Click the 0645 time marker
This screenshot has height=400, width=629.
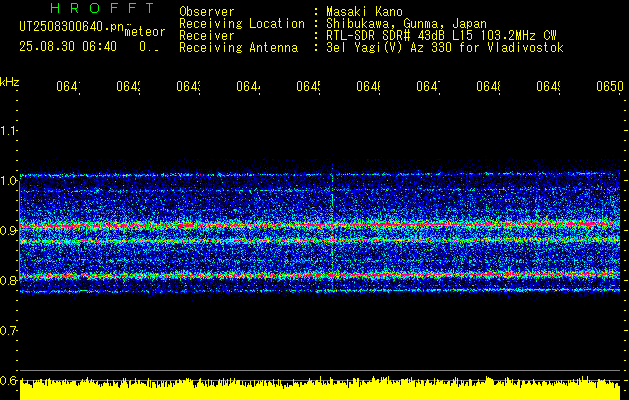308,87
